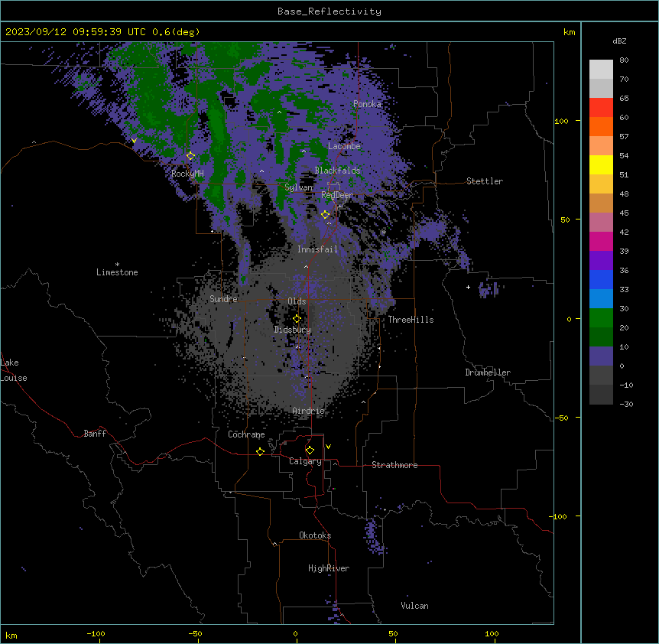This screenshot has width=659, height=644.
Task: Select the Innisfail label
Action: pos(318,249)
